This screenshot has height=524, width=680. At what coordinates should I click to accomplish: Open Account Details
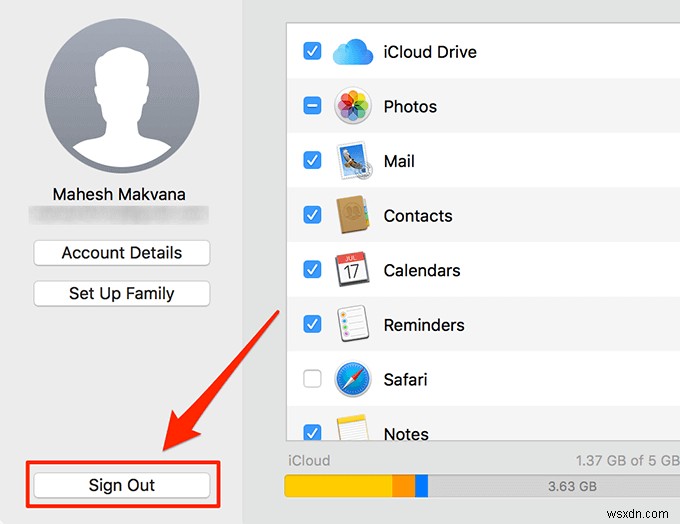click(x=122, y=253)
